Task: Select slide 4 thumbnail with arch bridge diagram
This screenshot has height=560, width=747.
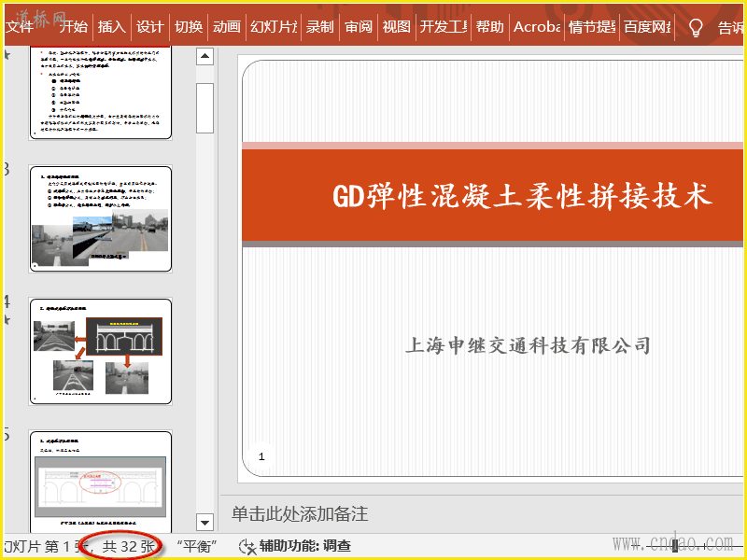Action: pyautogui.click(x=100, y=352)
